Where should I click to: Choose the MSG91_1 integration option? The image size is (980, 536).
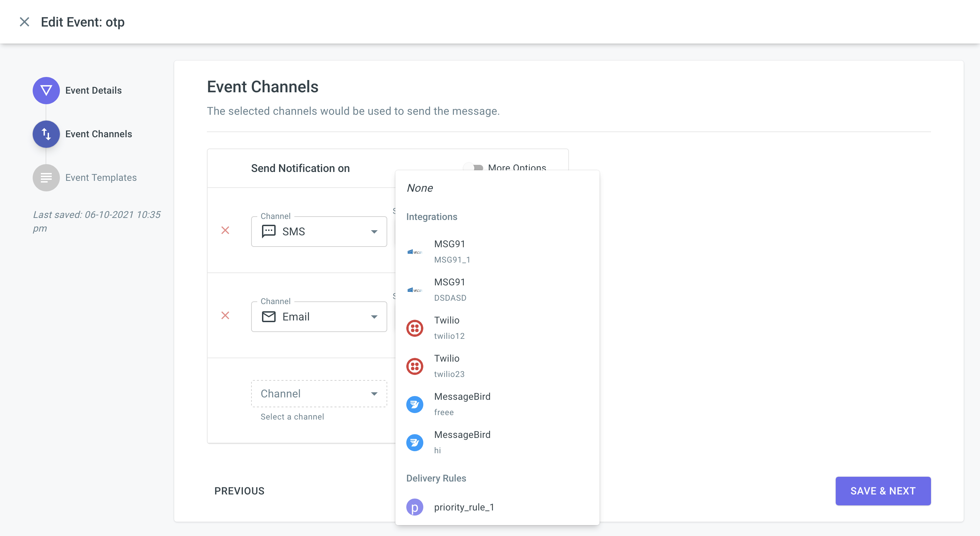[452, 251]
